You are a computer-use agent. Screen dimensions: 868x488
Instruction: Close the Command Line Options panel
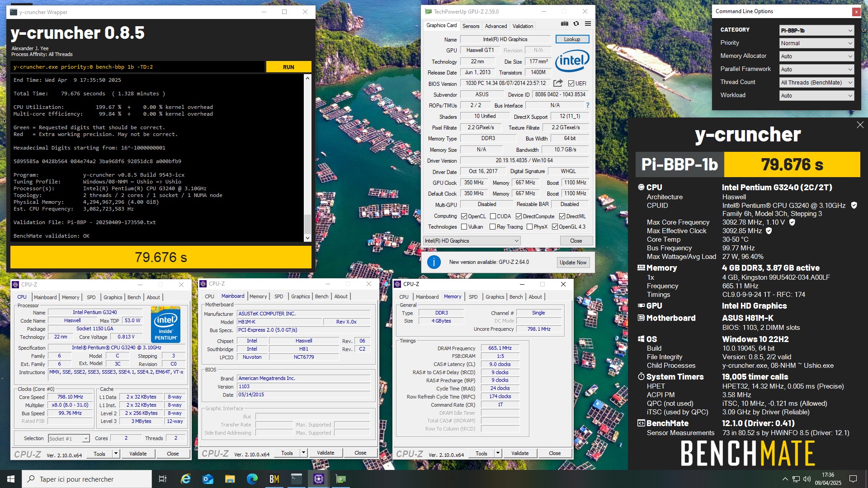[856, 12]
